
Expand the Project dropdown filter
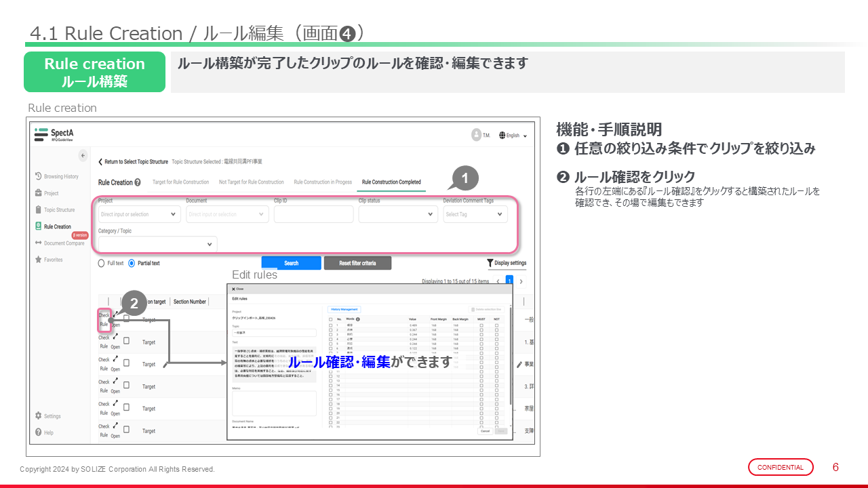(139, 214)
